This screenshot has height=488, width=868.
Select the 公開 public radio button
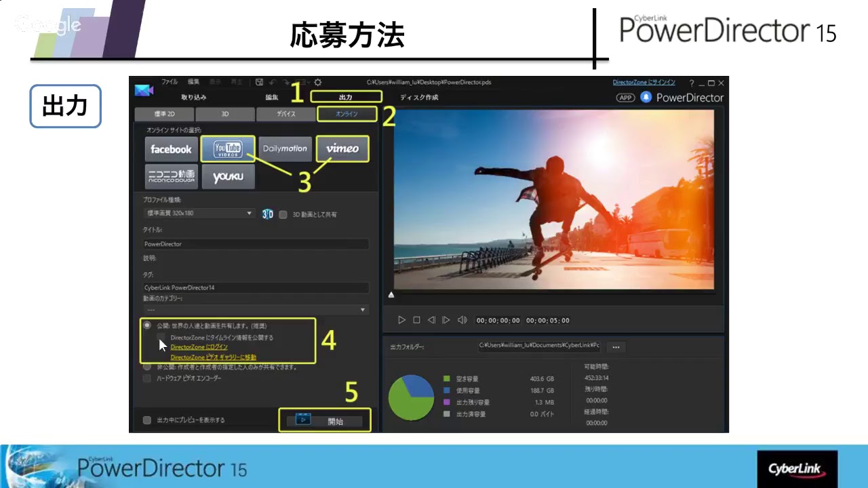click(x=147, y=325)
